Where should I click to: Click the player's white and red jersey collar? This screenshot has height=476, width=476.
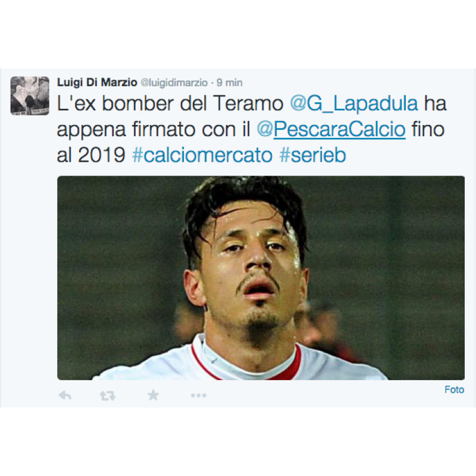(x=246, y=361)
